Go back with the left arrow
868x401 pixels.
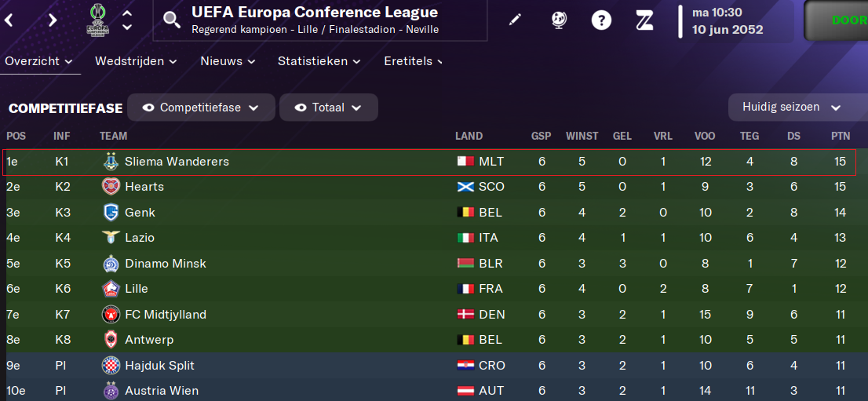pos(9,20)
